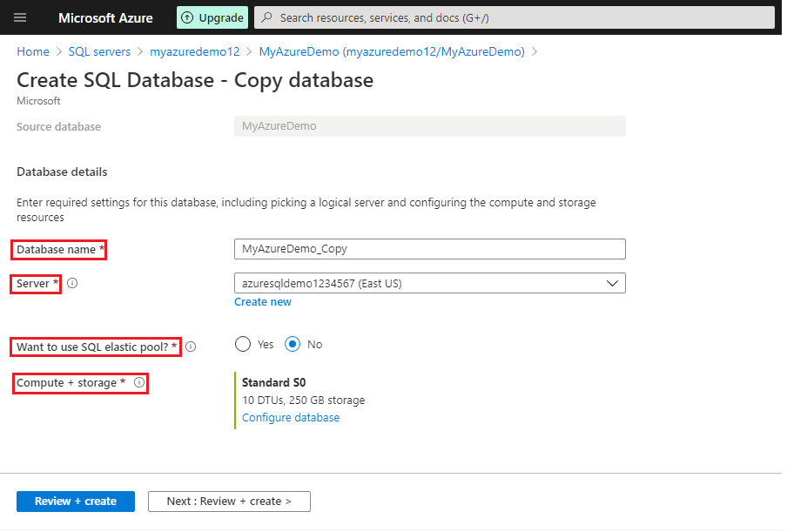Click the Compute + storage info icon
787x532 pixels.
coord(139,382)
